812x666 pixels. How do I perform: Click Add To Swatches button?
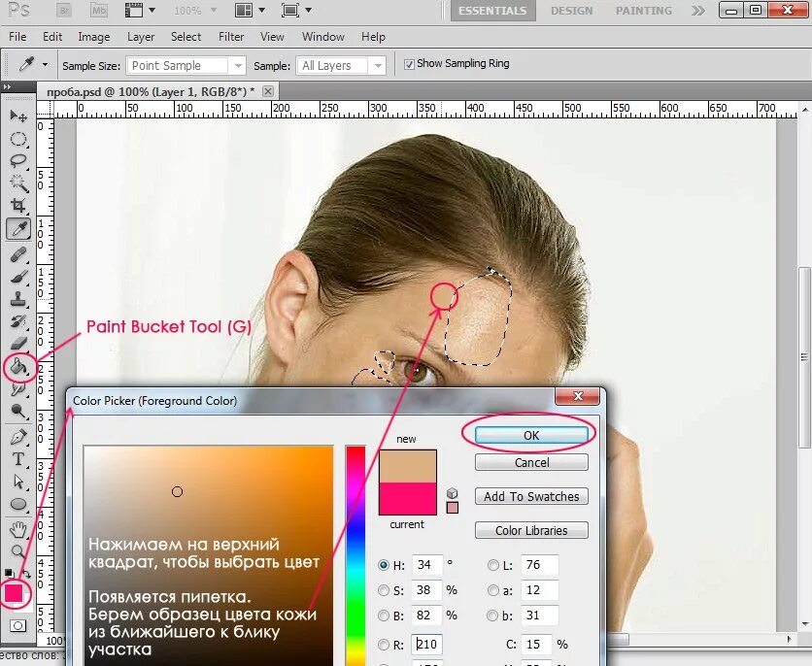531,496
